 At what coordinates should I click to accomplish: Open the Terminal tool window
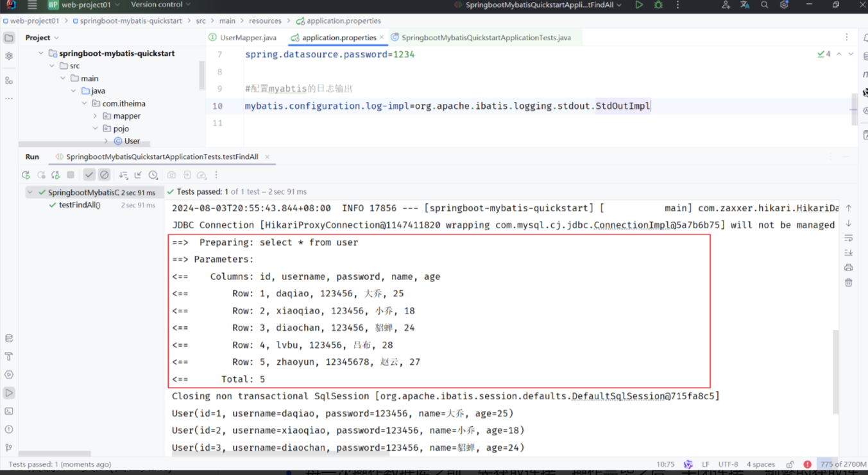(x=9, y=412)
